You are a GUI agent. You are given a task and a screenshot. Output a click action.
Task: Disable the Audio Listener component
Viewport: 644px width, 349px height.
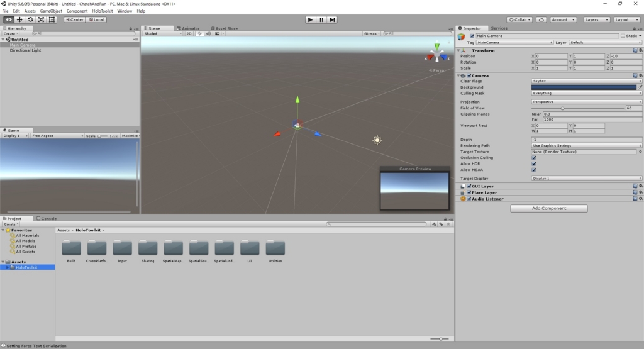[469, 199]
